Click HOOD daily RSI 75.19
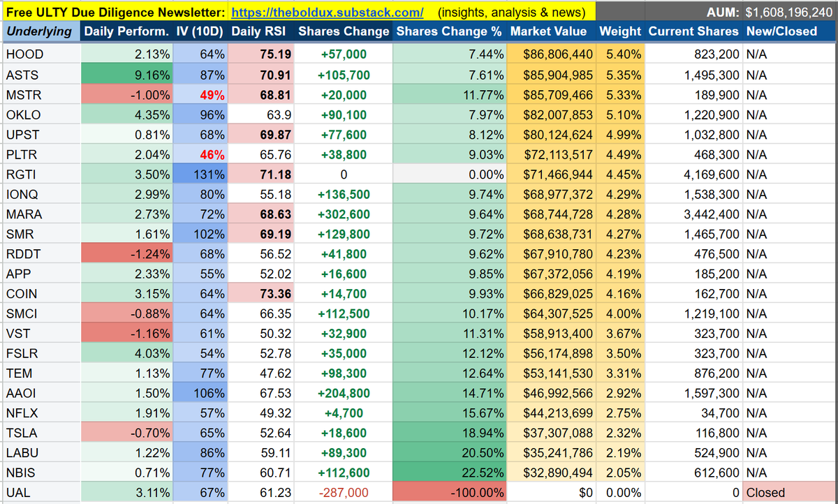The height and width of the screenshot is (504, 838). (260, 54)
